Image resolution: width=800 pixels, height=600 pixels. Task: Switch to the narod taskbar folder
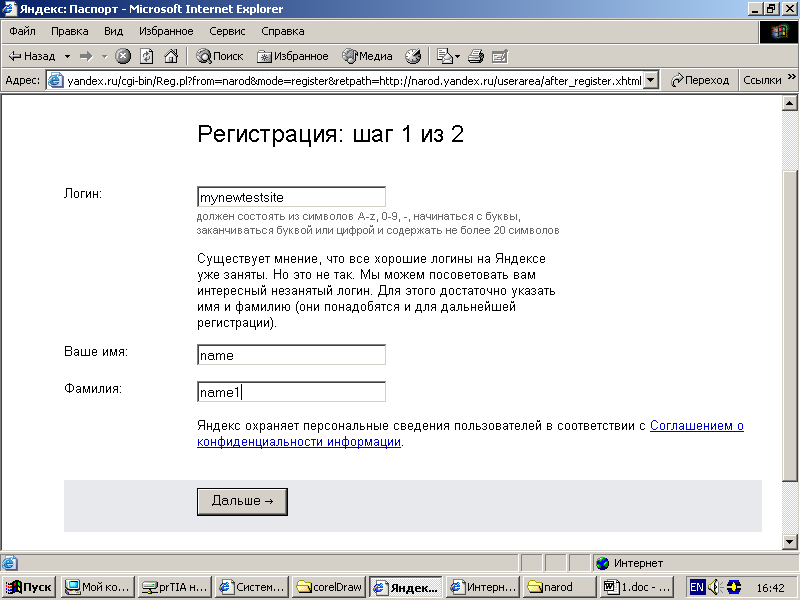pyautogui.click(x=560, y=587)
